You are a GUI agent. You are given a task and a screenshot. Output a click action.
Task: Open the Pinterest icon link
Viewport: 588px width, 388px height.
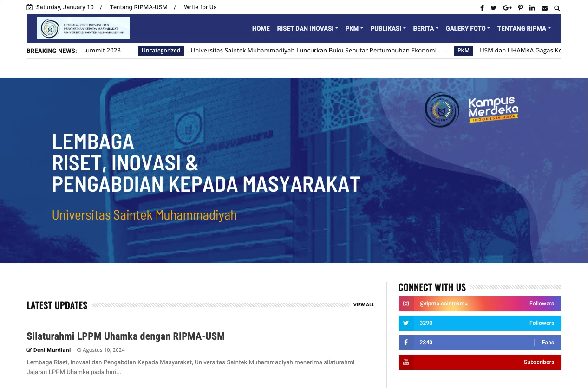tap(520, 8)
